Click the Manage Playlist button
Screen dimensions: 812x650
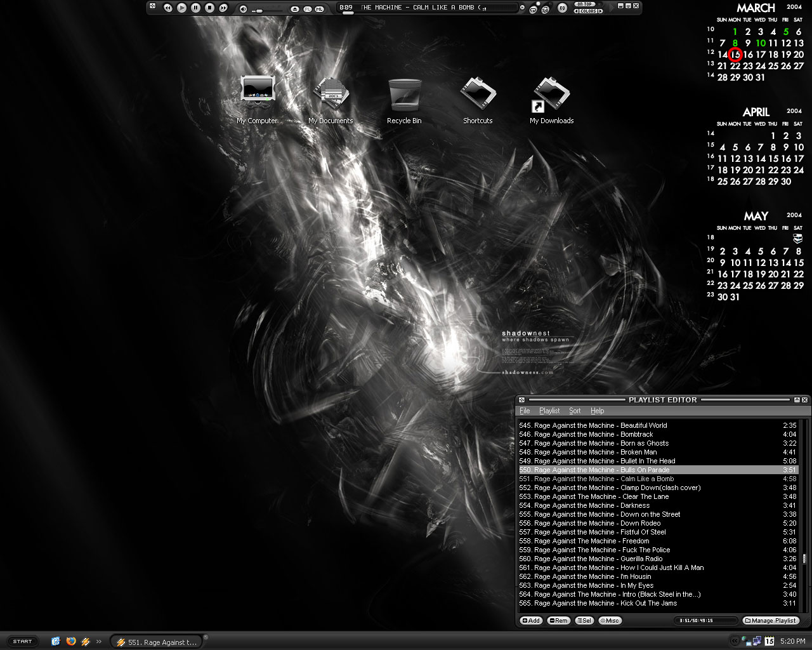[771, 621]
